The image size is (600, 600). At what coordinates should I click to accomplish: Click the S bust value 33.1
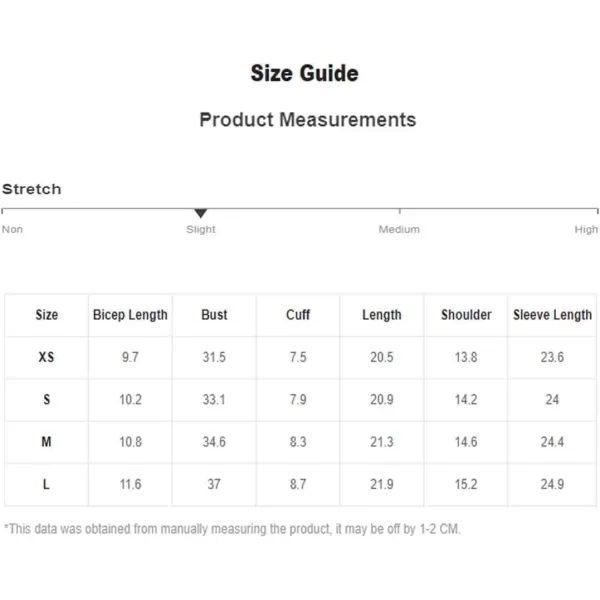pos(214,399)
